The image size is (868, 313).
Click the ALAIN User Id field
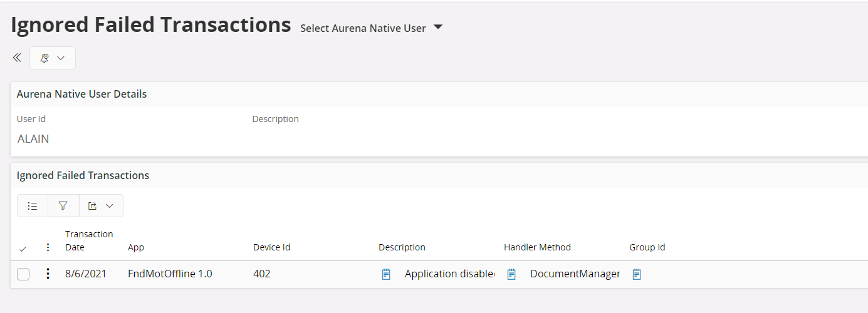click(33, 139)
